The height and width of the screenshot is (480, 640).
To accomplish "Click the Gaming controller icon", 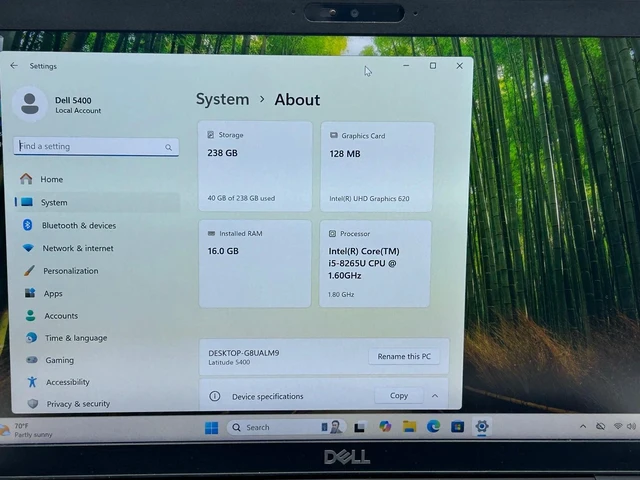I will click(x=32, y=360).
